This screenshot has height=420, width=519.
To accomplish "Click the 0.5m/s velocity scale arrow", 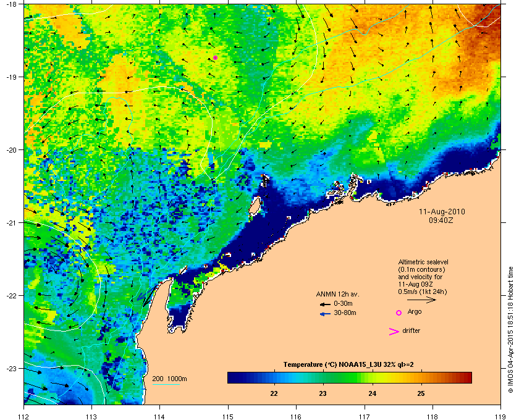I will (x=421, y=300).
